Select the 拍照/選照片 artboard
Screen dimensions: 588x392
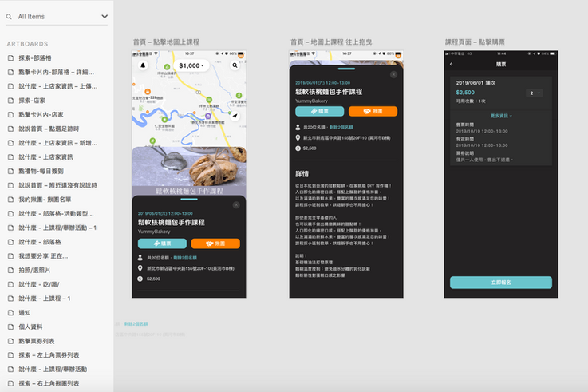tap(34, 270)
